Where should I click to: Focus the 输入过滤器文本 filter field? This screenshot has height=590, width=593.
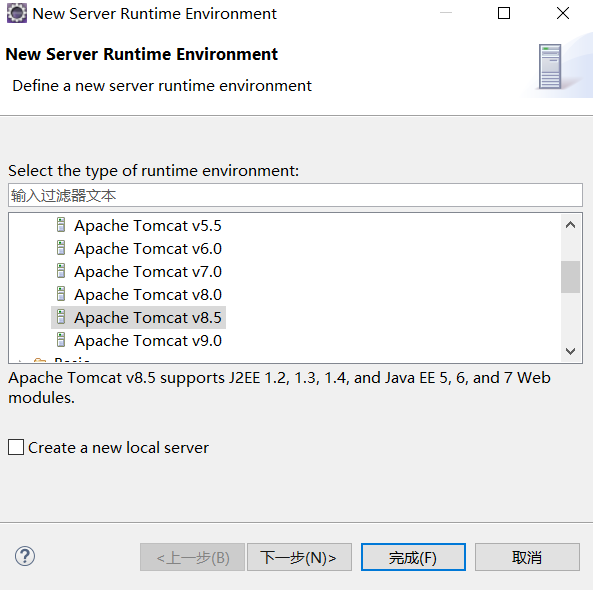click(x=295, y=196)
